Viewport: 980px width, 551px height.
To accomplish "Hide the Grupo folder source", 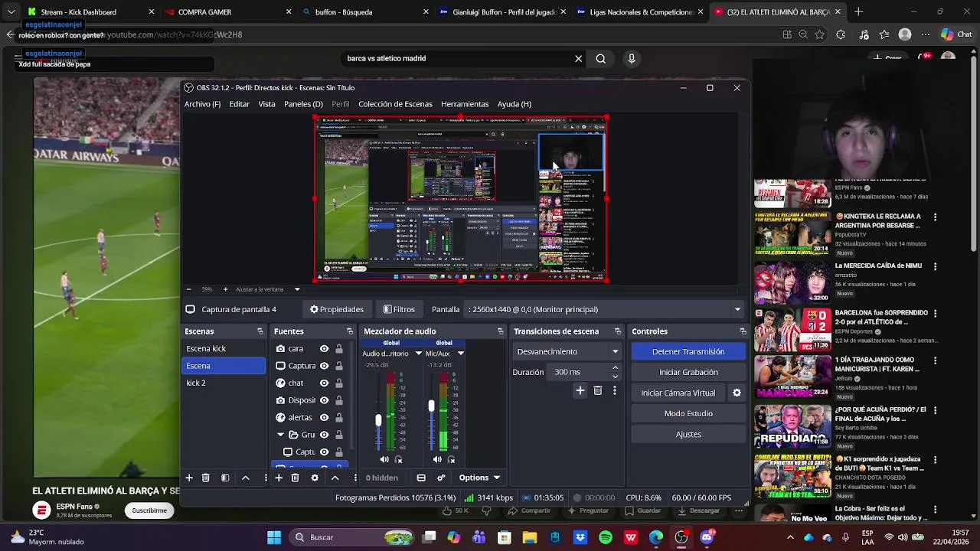I will coord(325,435).
